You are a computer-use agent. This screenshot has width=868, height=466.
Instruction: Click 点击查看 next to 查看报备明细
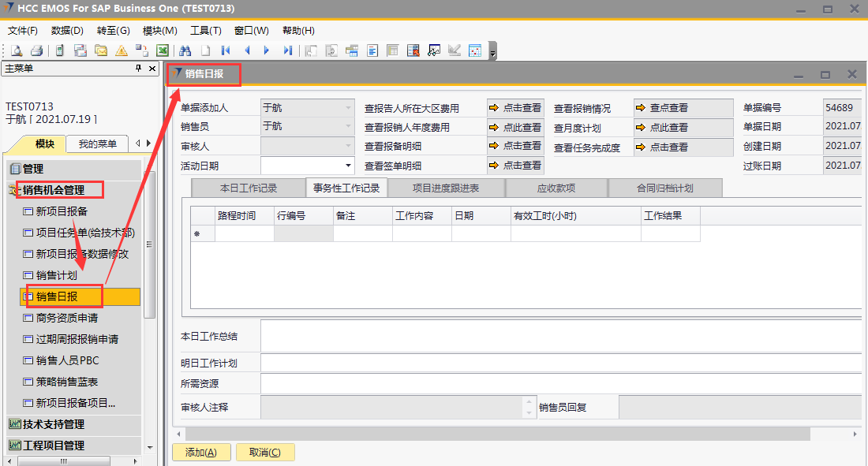tap(515, 146)
